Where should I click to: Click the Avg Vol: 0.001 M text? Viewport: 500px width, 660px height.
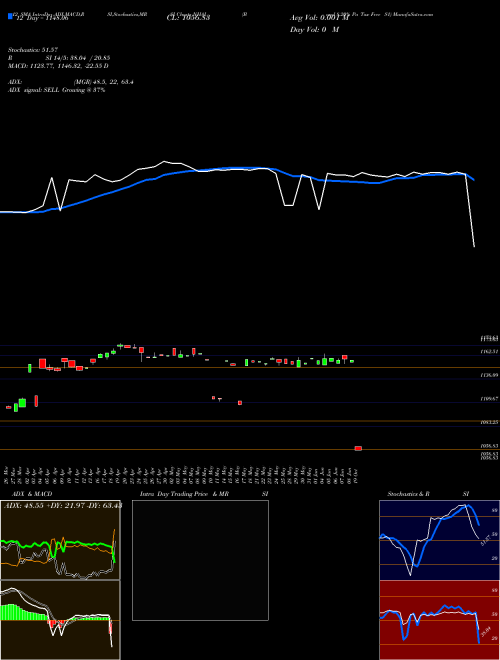click(319, 18)
